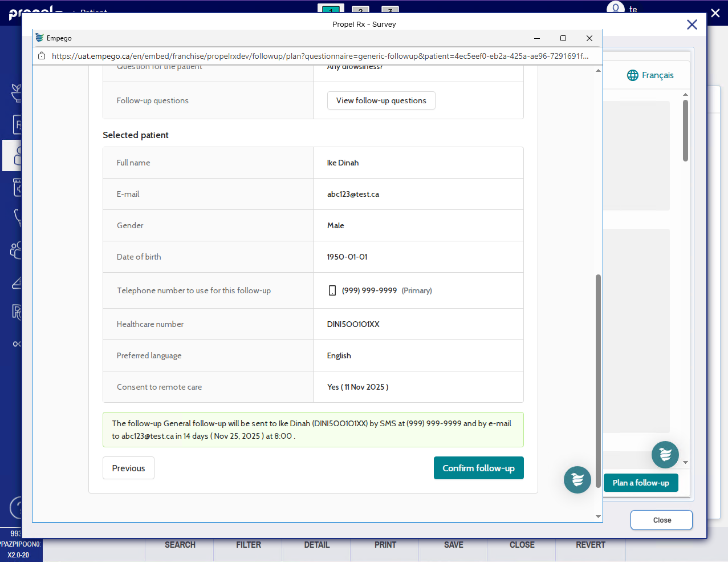Click the padlock icon in the address bar

42,56
